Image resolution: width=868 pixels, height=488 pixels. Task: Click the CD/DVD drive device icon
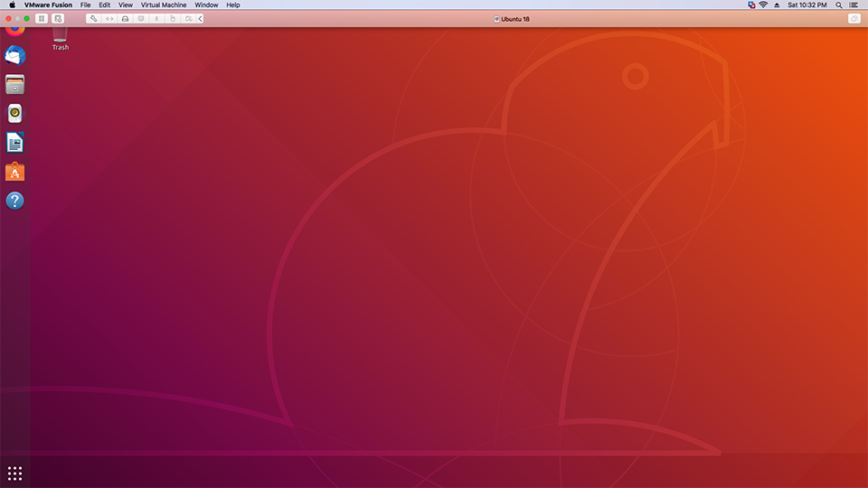pos(141,19)
